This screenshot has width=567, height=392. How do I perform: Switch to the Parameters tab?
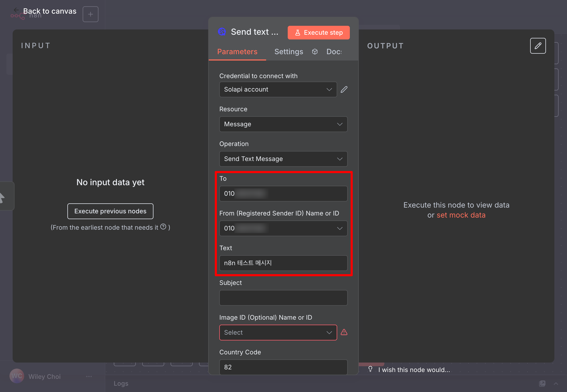click(x=237, y=52)
